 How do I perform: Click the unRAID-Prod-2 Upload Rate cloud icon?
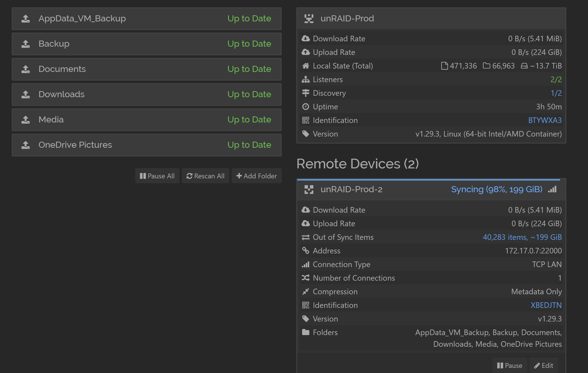click(306, 224)
